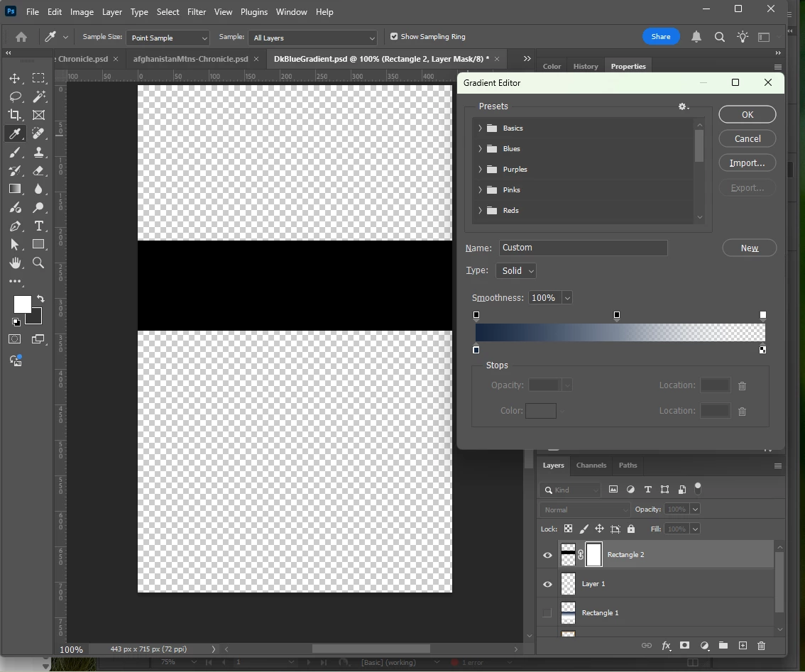Click the Import... button
The width and height of the screenshot is (805, 672).
click(747, 163)
